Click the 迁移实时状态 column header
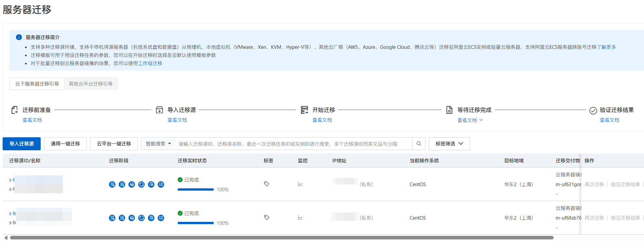Viewport: 644px width, 243px height. (x=192, y=161)
